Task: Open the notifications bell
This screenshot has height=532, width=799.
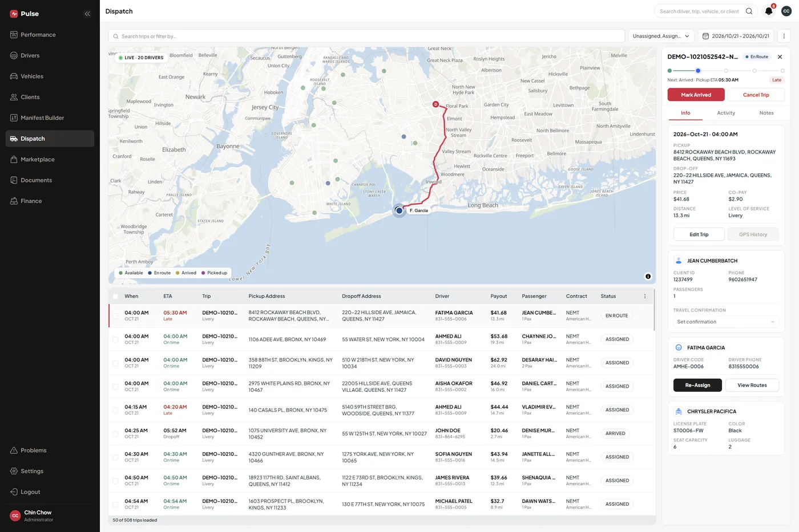Action: click(x=769, y=11)
